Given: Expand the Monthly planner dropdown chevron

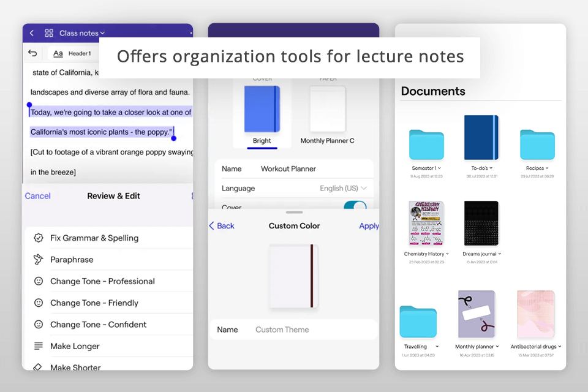Looking at the screenshot, I should 497,347.
